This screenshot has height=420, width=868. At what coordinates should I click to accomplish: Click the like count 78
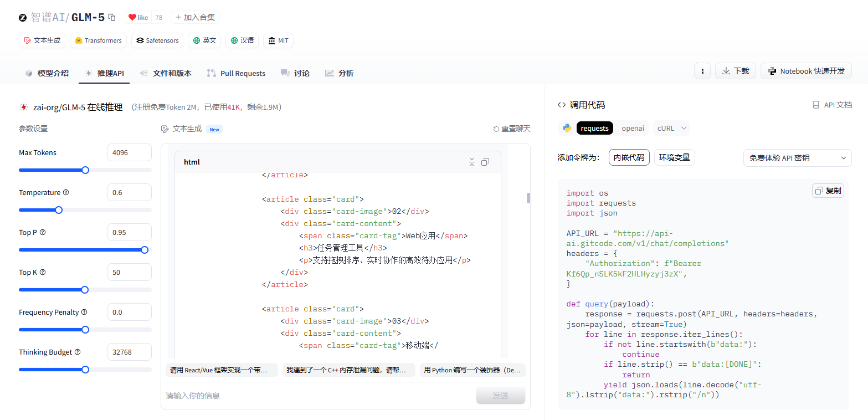click(x=159, y=17)
